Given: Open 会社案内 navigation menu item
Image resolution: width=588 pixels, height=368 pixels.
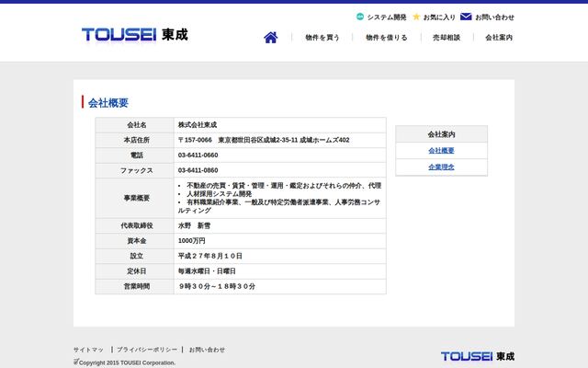Looking at the screenshot, I should [x=499, y=38].
